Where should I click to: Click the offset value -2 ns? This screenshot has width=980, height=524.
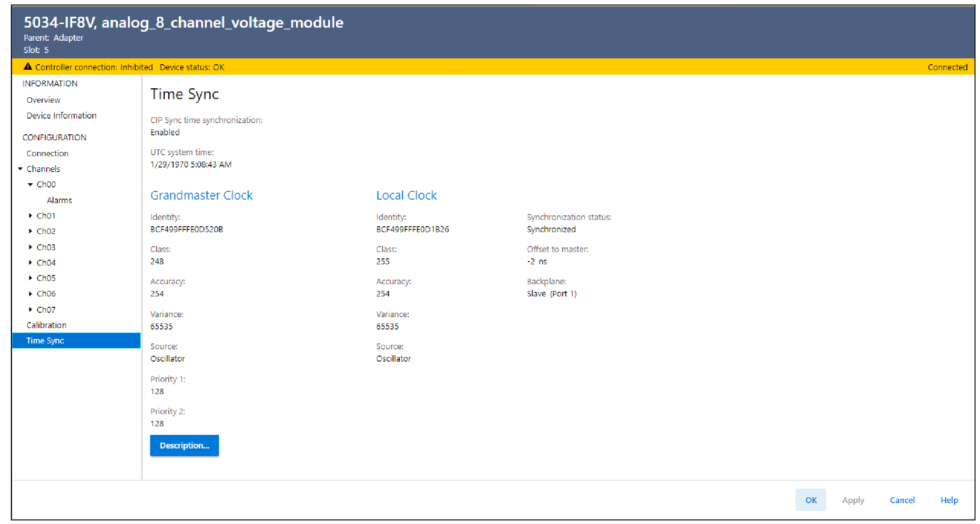pyautogui.click(x=537, y=261)
